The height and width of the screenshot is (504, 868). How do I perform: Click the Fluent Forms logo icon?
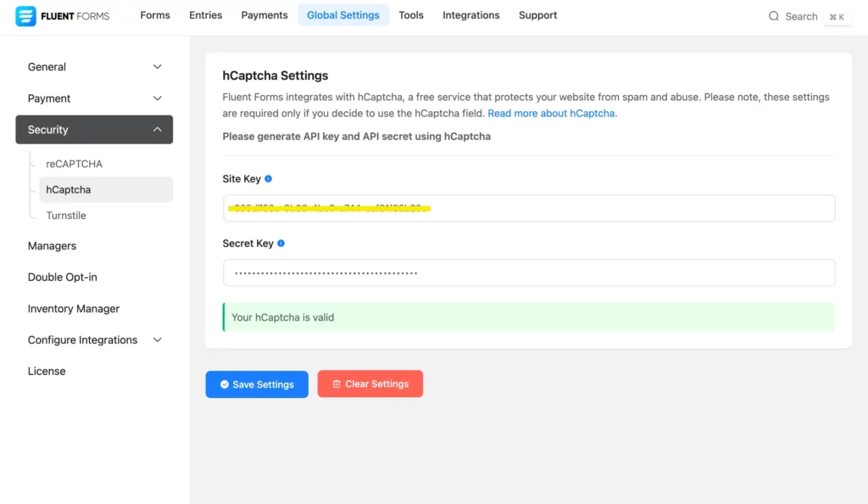pos(25,16)
